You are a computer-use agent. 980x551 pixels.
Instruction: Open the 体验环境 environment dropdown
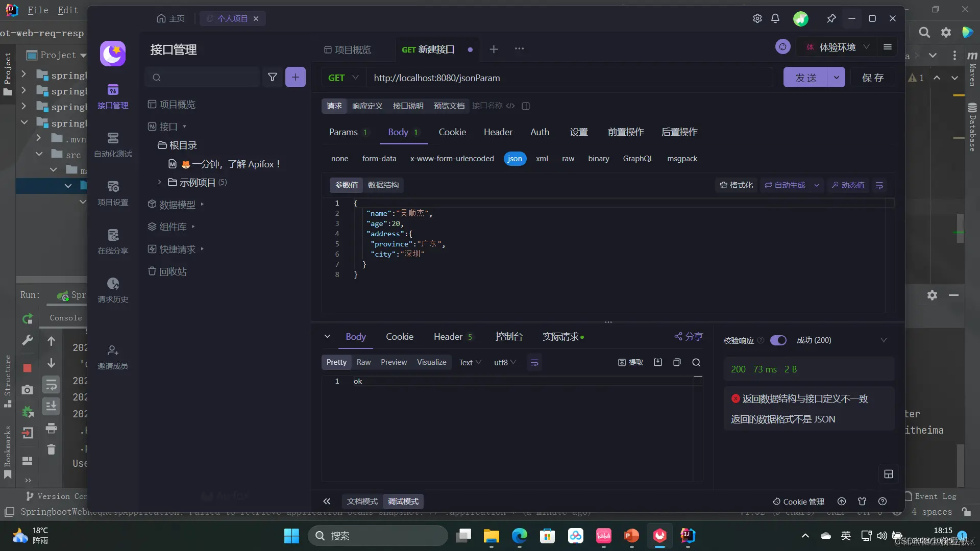tap(838, 47)
